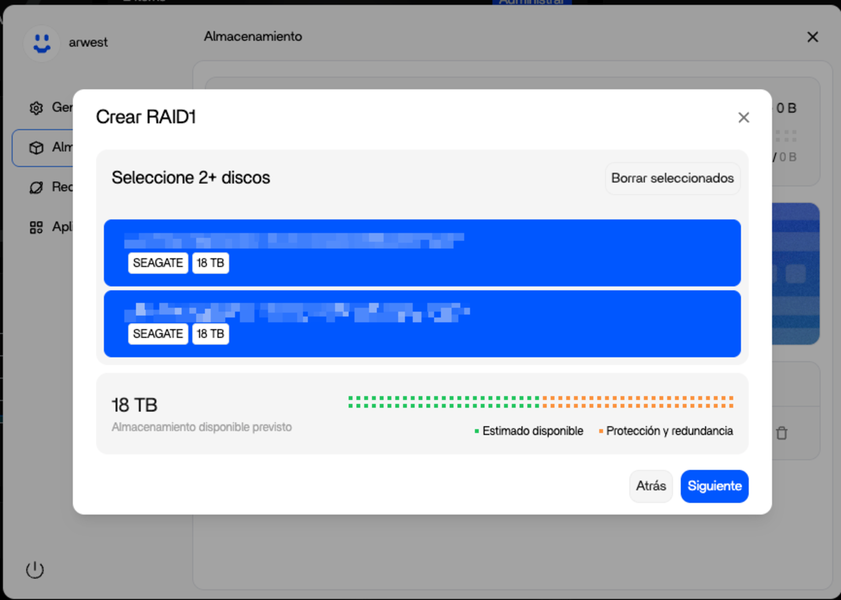Close the Almacenamiento settings window
The height and width of the screenshot is (600, 841).
[x=812, y=37]
